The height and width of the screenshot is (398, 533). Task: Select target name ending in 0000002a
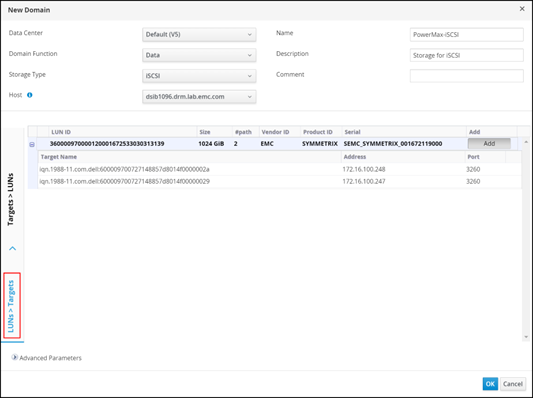coord(124,169)
